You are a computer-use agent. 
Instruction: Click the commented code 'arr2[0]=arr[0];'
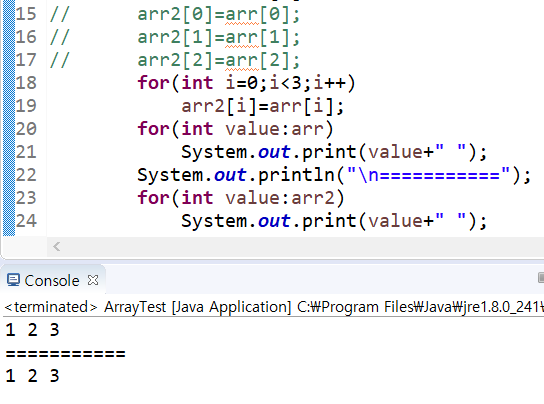click(219, 15)
